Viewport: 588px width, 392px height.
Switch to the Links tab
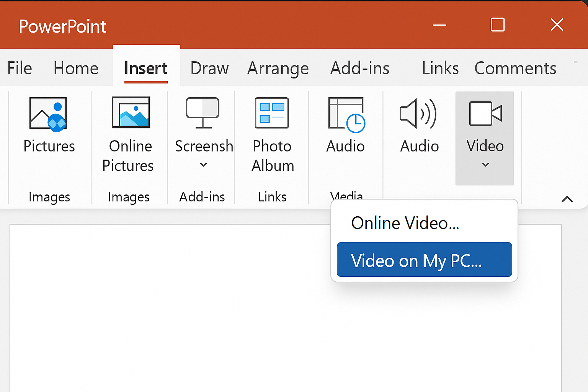click(x=440, y=69)
